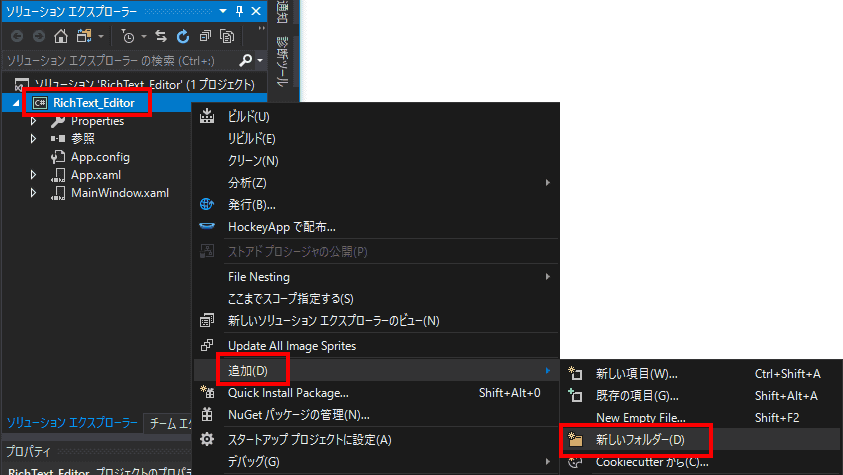Expand the 参照 (References) node
Viewport: 843px width, 475px height.
tap(33, 139)
